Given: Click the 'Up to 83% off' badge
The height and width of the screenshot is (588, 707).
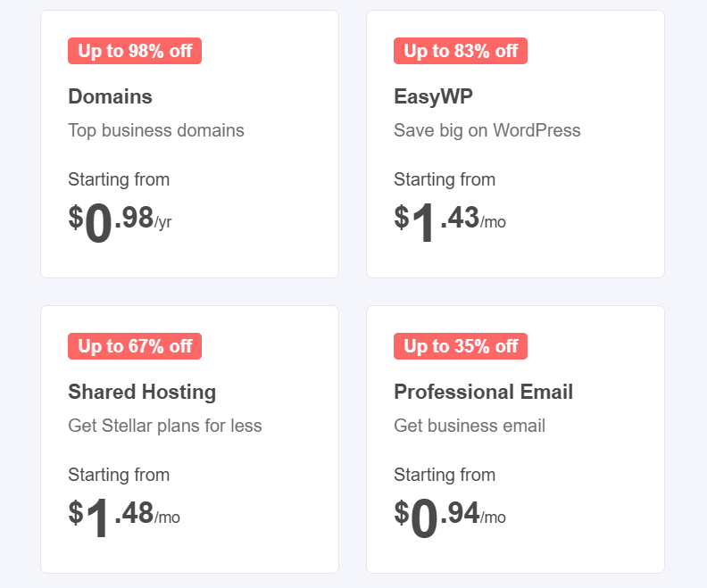Looking at the screenshot, I should click(461, 51).
